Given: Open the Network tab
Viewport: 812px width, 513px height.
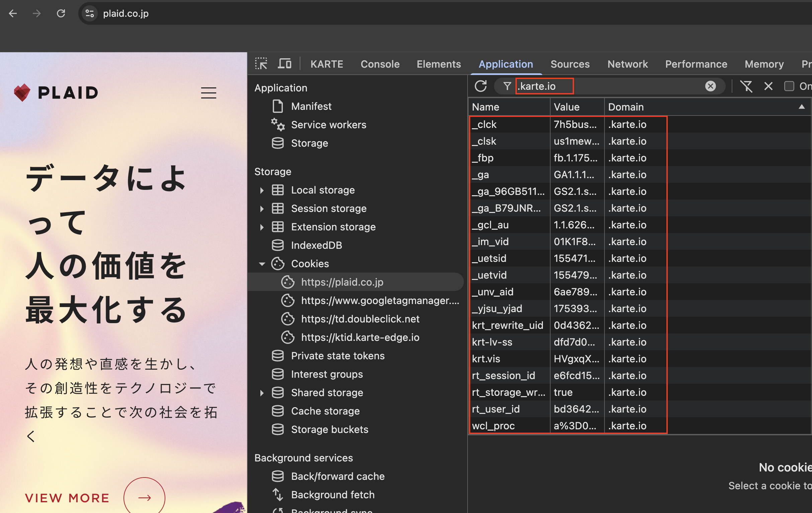Looking at the screenshot, I should pos(627,64).
